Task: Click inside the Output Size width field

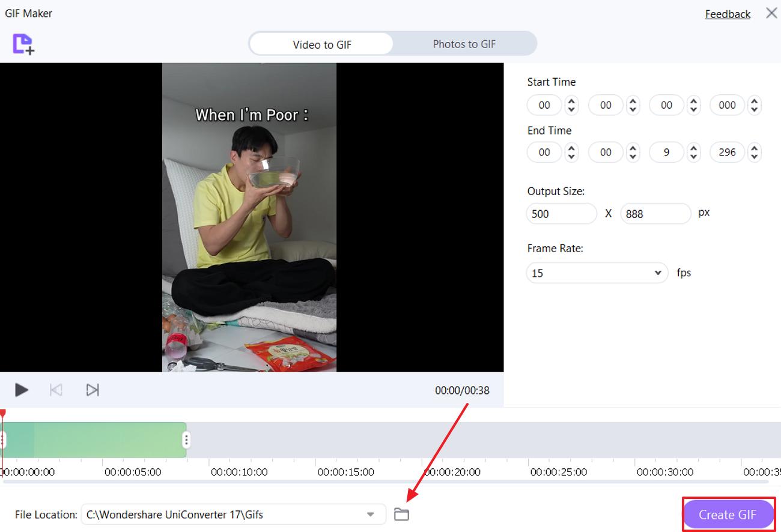Action: [561, 213]
